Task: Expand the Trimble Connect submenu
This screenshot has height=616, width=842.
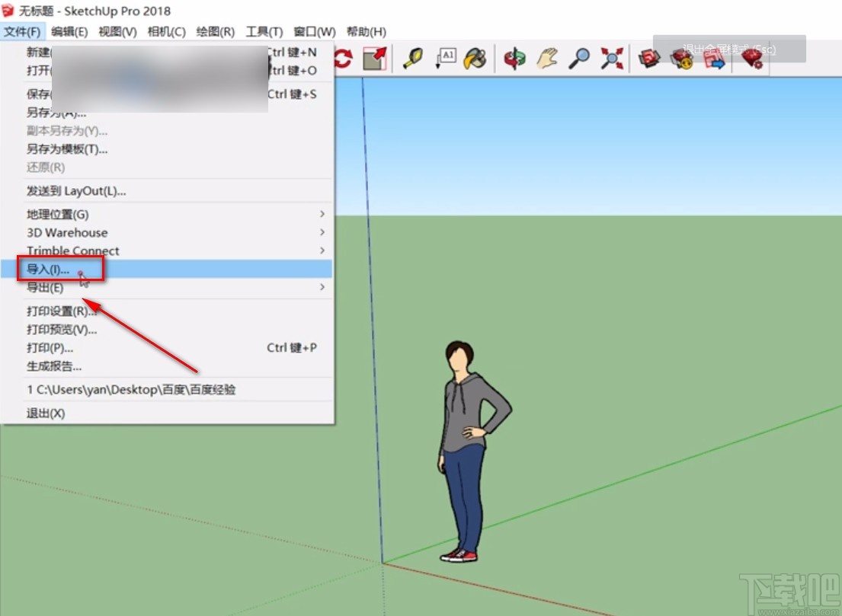Action: pyautogui.click(x=73, y=251)
